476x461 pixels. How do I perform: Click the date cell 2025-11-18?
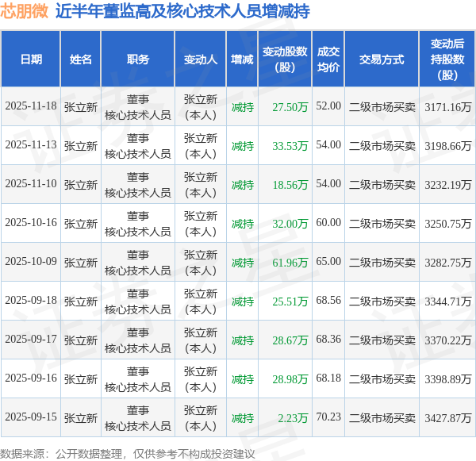click(x=31, y=106)
